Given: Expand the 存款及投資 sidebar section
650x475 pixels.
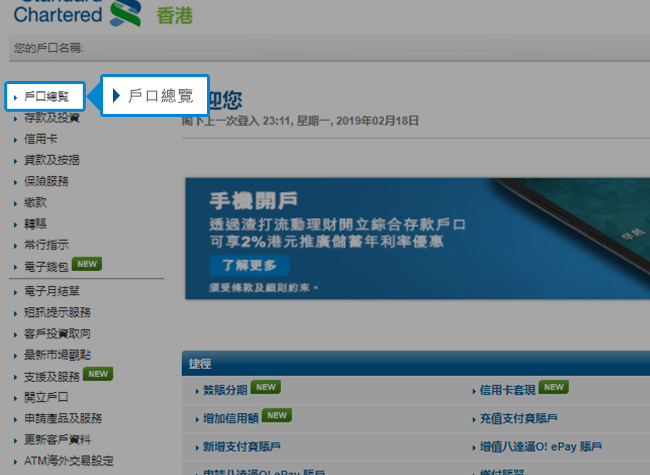Looking at the screenshot, I should pos(52,118).
